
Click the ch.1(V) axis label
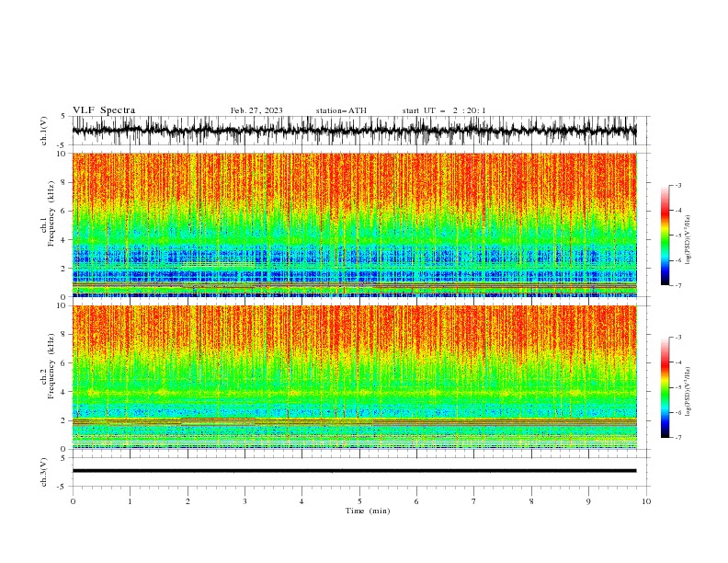[44, 131]
